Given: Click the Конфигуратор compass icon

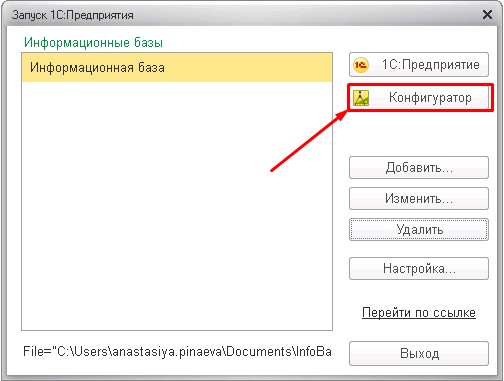Looking at the screenshot, I should point(361,98).
